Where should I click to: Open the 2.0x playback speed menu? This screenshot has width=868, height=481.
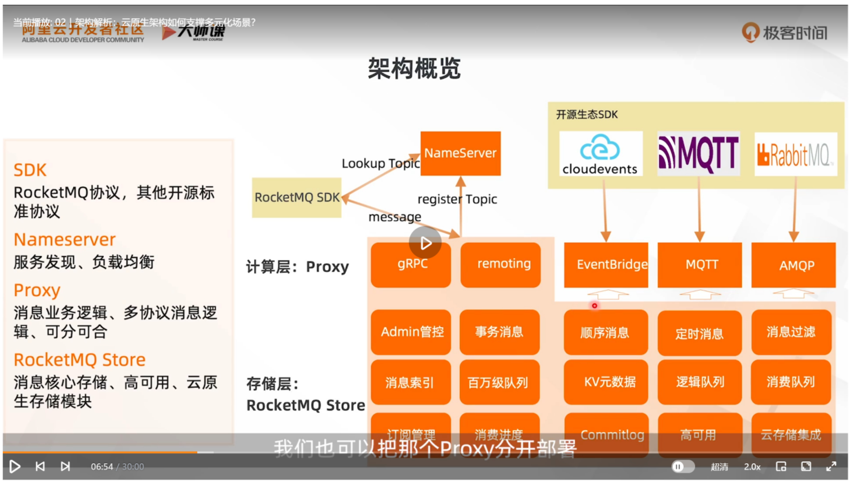752,467
